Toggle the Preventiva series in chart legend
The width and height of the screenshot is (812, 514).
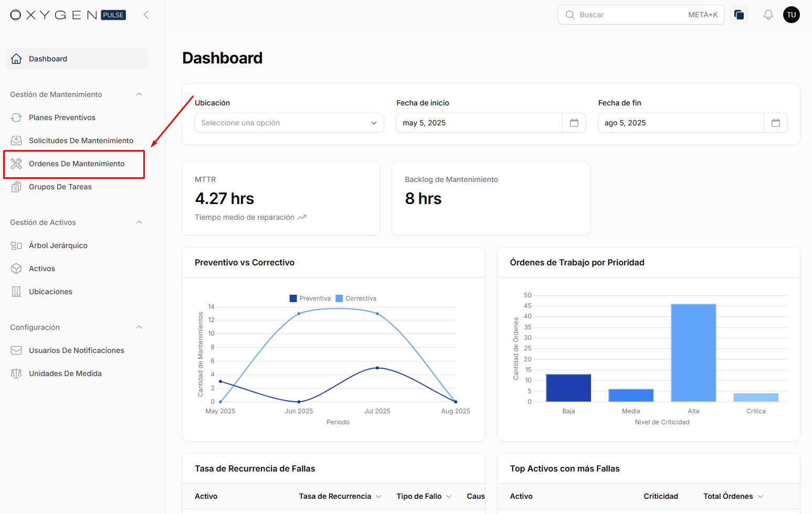tap(310, 298)
